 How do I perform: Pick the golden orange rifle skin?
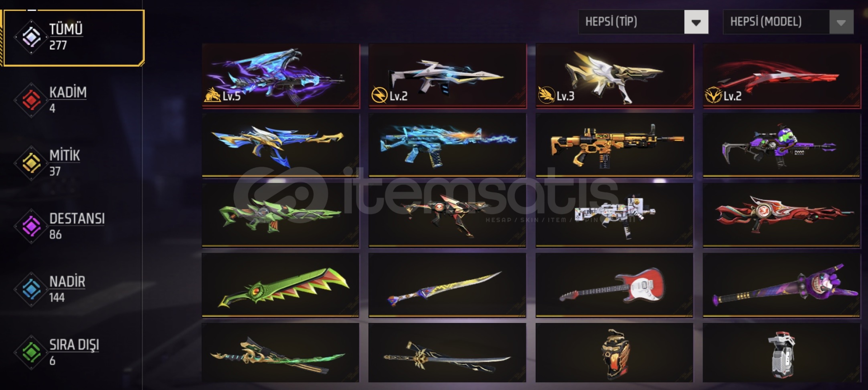click(614, 145)
